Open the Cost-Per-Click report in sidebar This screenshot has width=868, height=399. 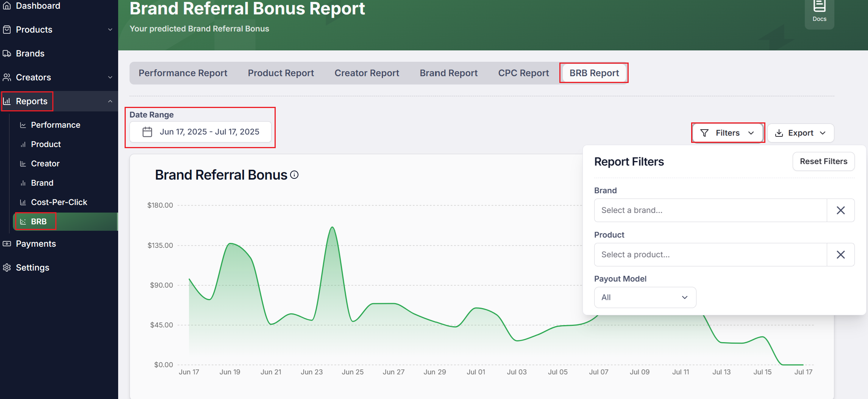[59, 202]
